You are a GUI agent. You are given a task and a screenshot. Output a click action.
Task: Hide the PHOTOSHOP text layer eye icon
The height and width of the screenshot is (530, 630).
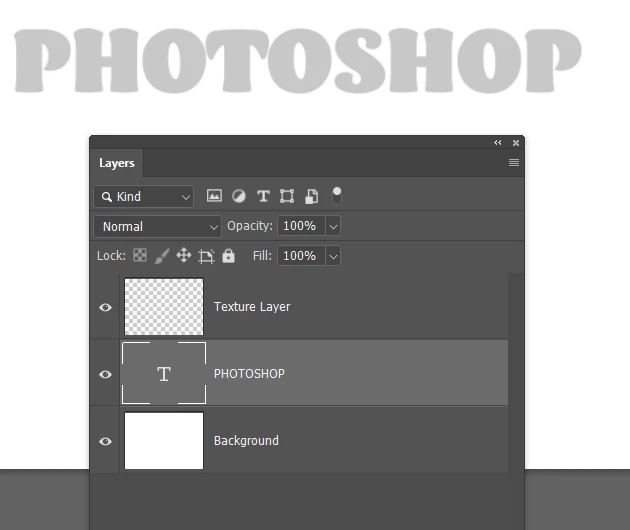point(105,374)
